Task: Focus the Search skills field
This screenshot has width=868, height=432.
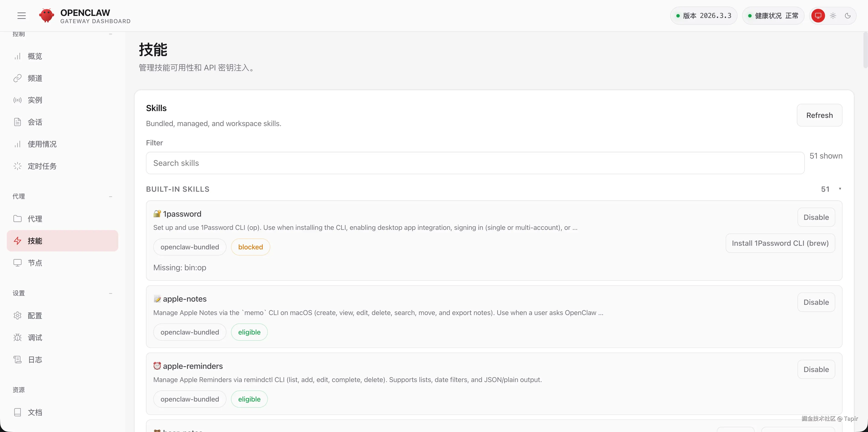Action: click(475, 163)
